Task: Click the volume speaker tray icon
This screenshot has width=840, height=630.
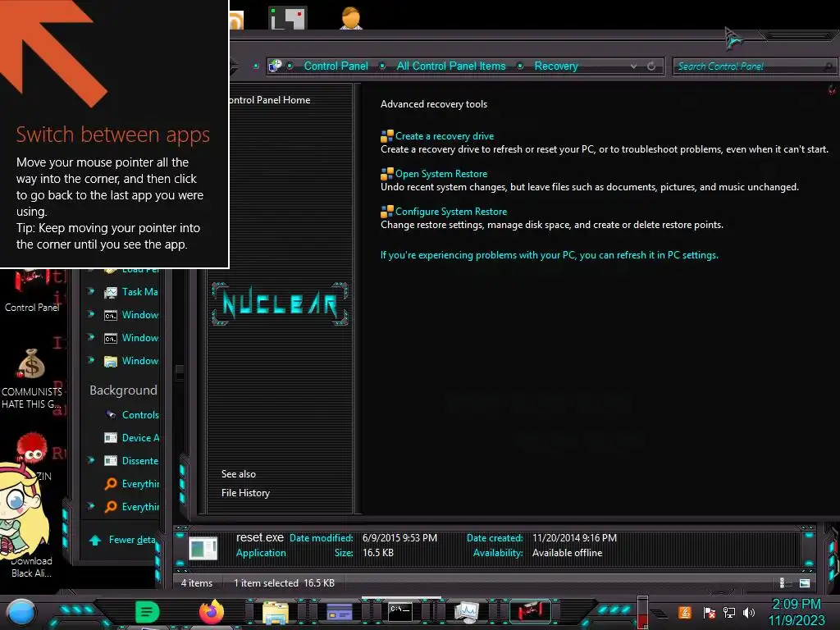Action: (x=748, y=613)
